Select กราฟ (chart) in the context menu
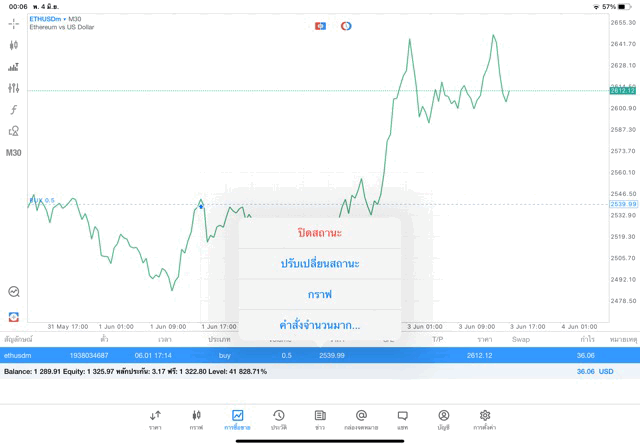 320,294
